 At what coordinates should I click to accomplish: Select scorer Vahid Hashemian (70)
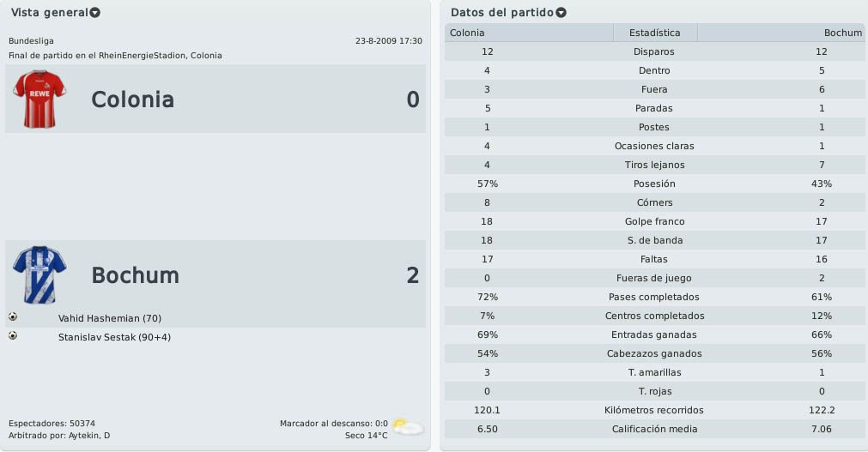click(x=110, y=318)
